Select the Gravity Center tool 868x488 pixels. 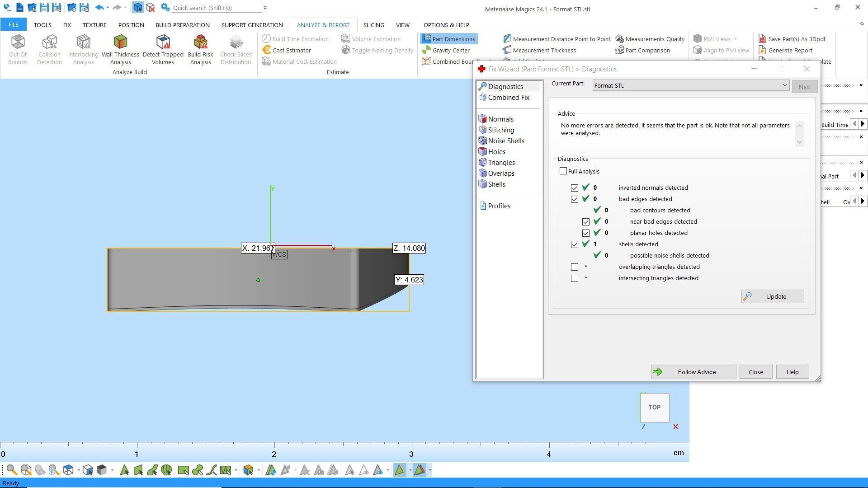click(x=446, y=50)
